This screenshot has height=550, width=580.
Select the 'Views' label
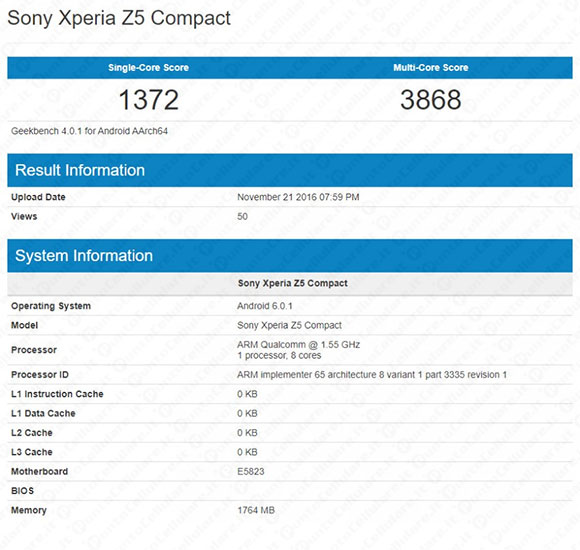pyautogui.click(x=24, y=216)
